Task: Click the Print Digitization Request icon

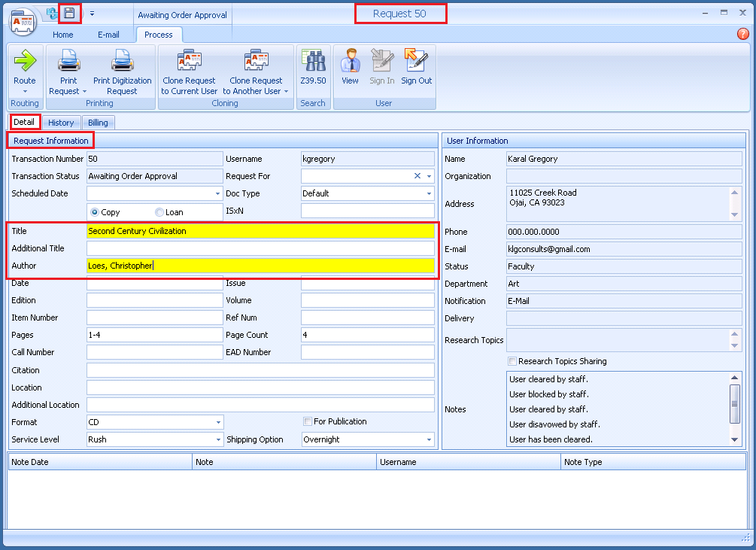Action: click(x=122, y=61)
